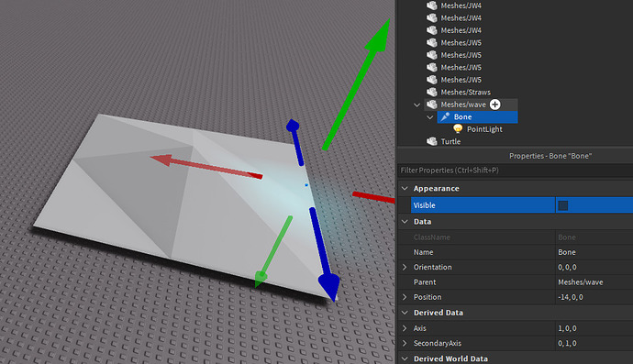Image resolution: width=633 pixels, height=364 pixels.
Task: Select Meshes/Straws in the Explorer
Action: (465, 93)
